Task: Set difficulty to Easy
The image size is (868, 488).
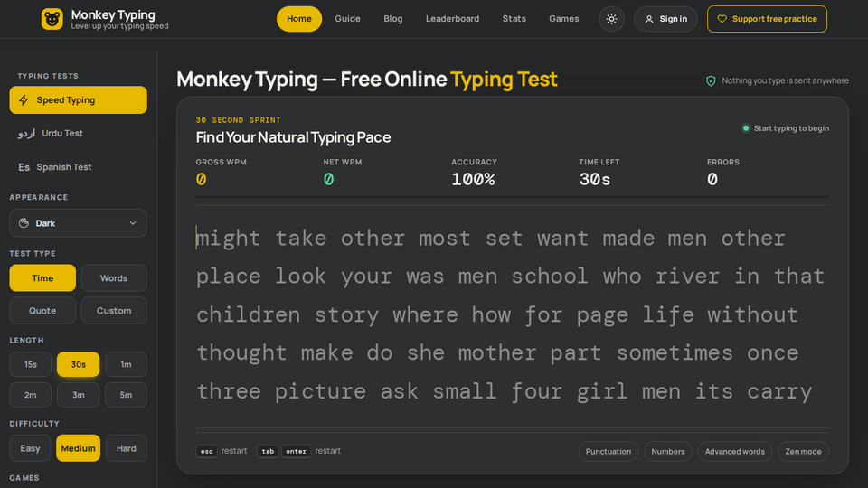Action: click(30, 448)
